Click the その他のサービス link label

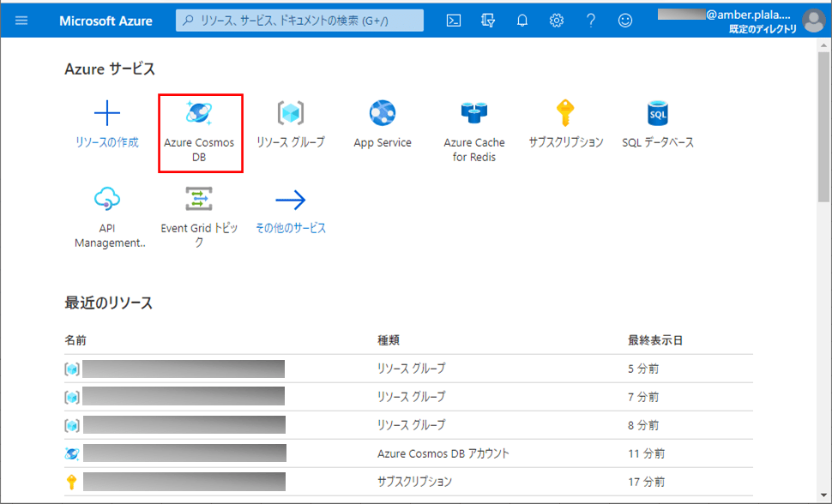[x=291, y=228]
